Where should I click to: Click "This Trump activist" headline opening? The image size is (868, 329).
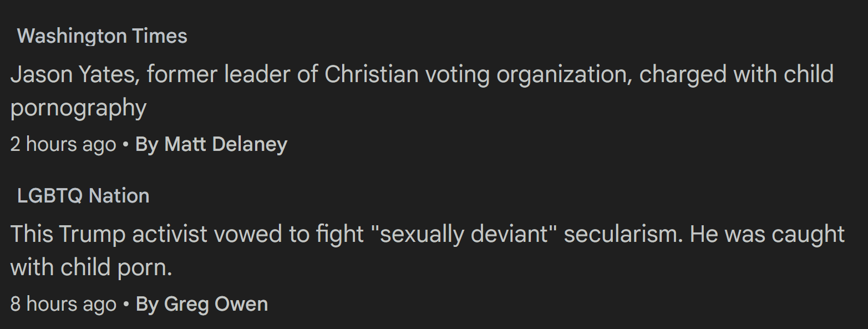coord(109,234)
